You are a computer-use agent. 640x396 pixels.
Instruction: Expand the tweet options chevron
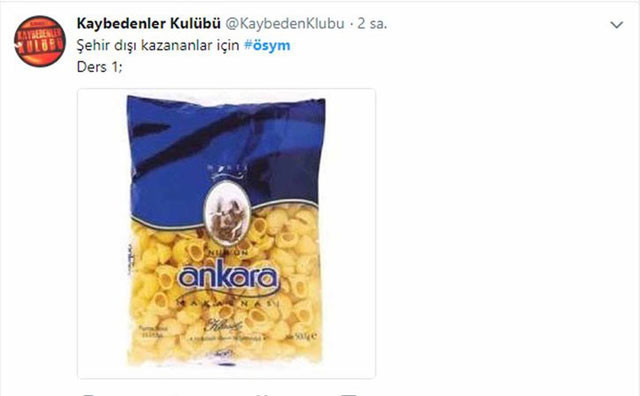616,25
